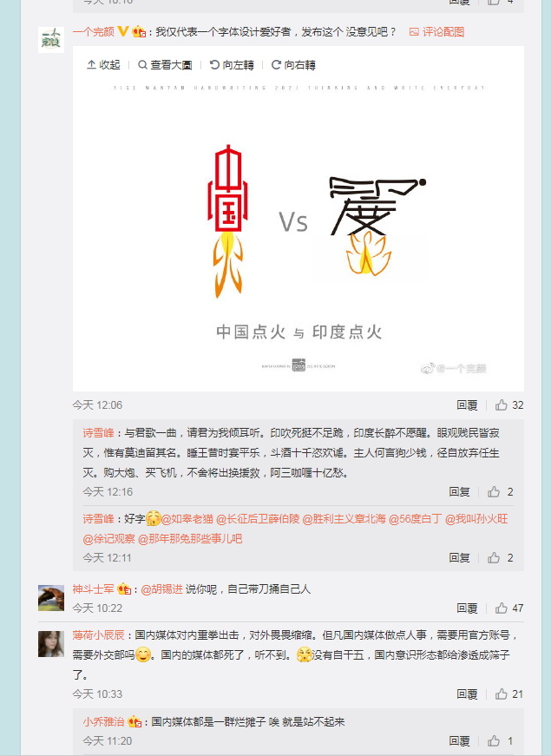Open 查看大图 magnifier to view full image
This screenshot has width=551, height=756.
[x=165, y=65]
